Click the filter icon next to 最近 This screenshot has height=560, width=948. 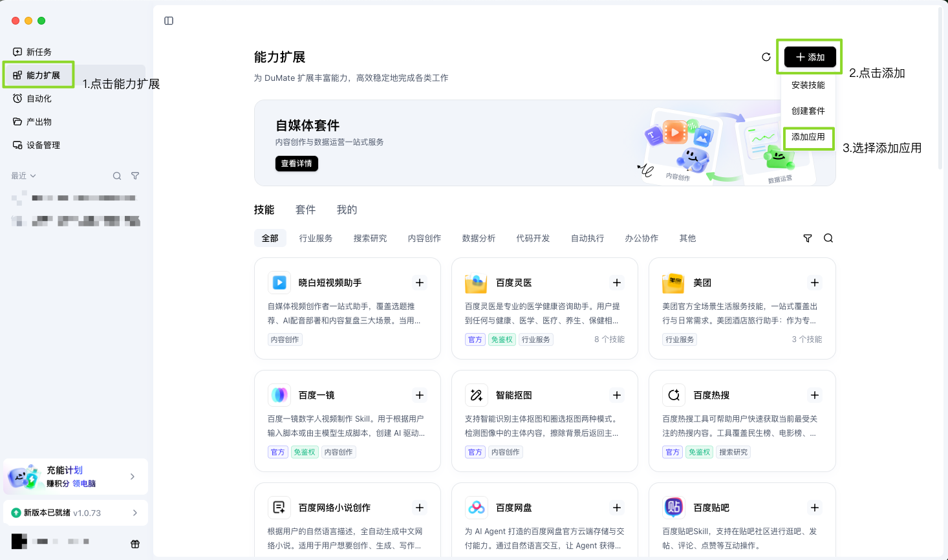(135, 176)
